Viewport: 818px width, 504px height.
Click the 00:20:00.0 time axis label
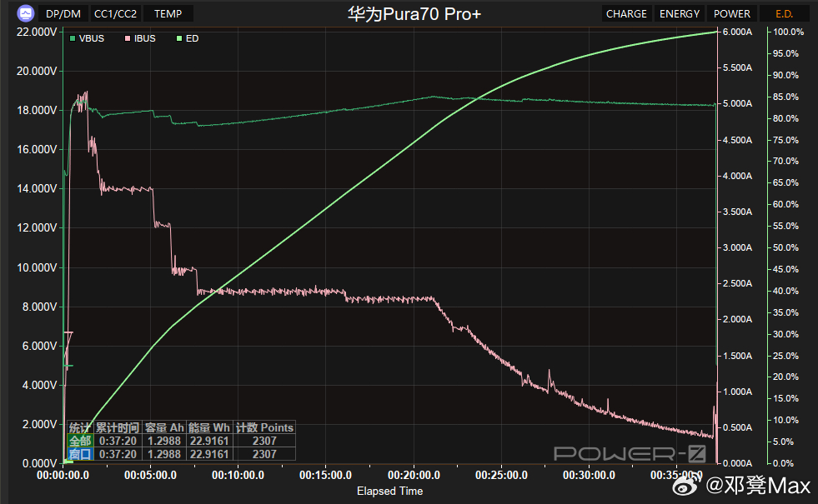(414, 476)
